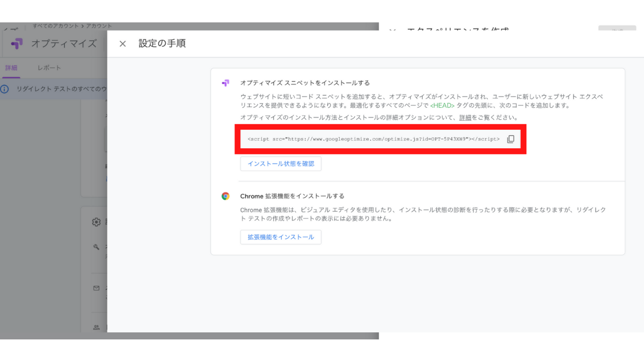Copy the Optimize snippet code
The width and height of the screenshot is (644, 362).
point(511,139)
